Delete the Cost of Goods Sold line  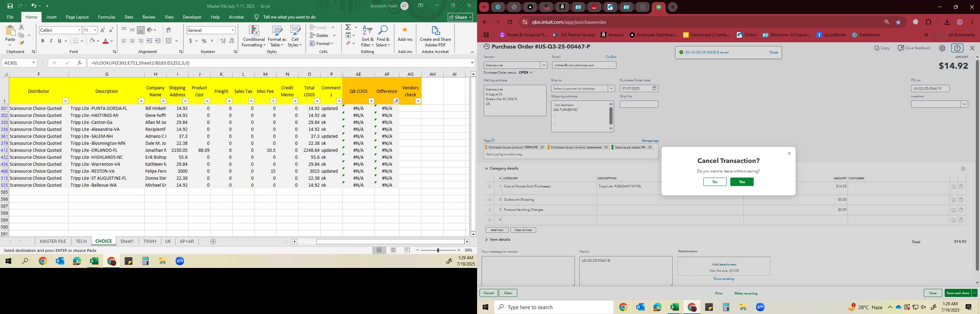click(x=961, y=187)
